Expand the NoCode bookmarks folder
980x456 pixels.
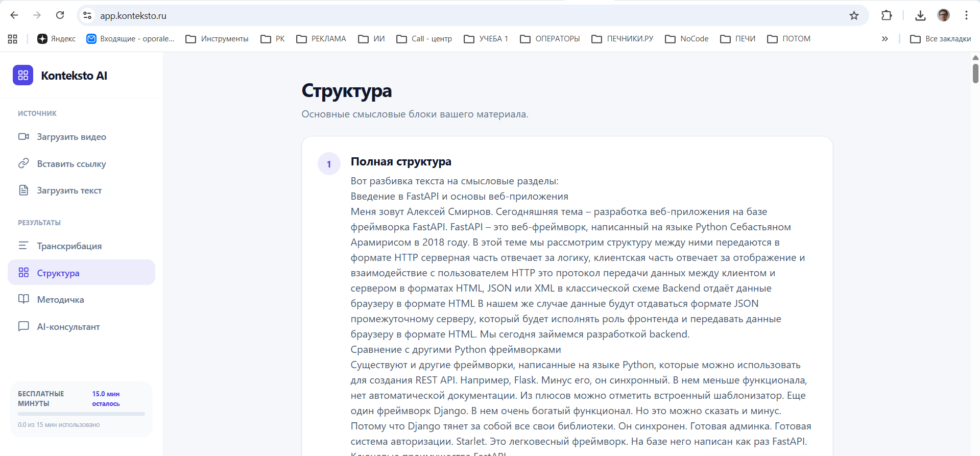tap(687, 39)
